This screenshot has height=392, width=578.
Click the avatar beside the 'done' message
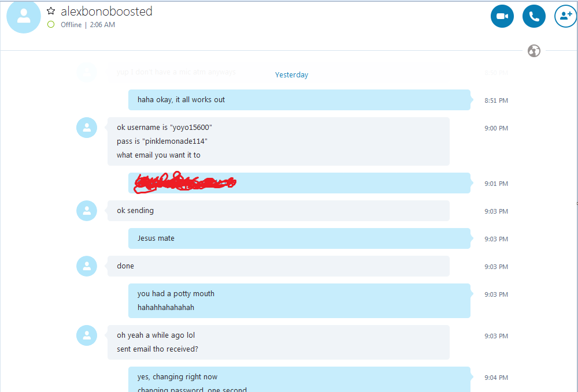point(87,266)
